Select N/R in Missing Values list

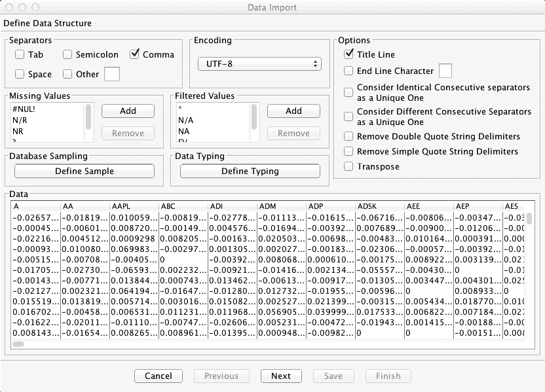(x=47, y=120)
